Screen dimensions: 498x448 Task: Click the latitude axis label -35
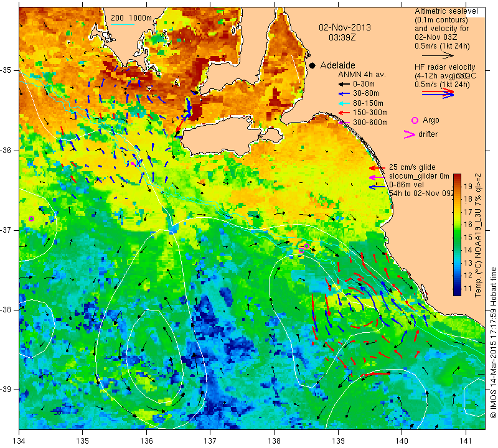click(x=6, y=70)
